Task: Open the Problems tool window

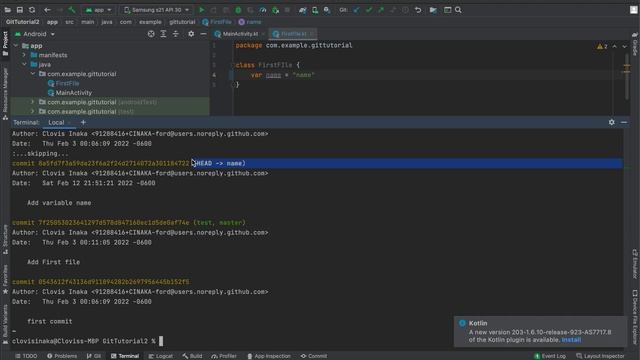Action: pos(62,356)
